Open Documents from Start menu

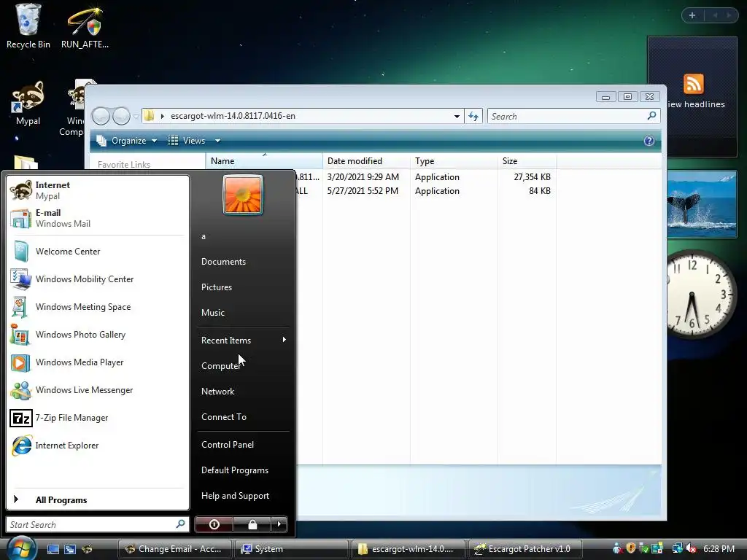click(x=243, y=262)
